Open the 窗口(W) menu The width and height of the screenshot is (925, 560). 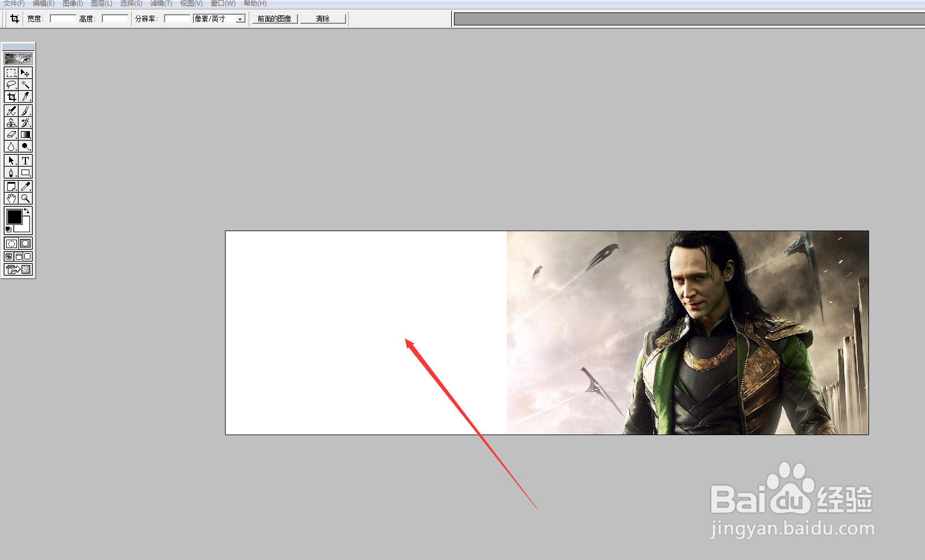pyautogui.click(x=223, y=3)
